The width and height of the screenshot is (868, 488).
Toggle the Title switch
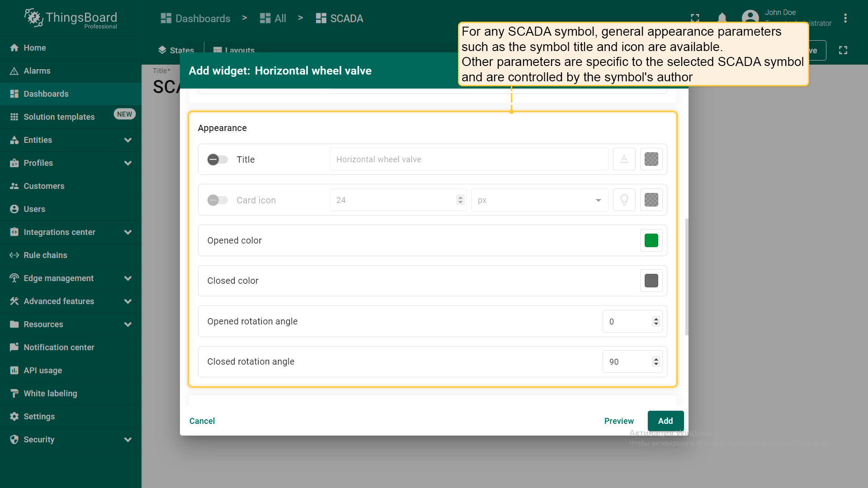pyautogui.click(x=217, y=160)
